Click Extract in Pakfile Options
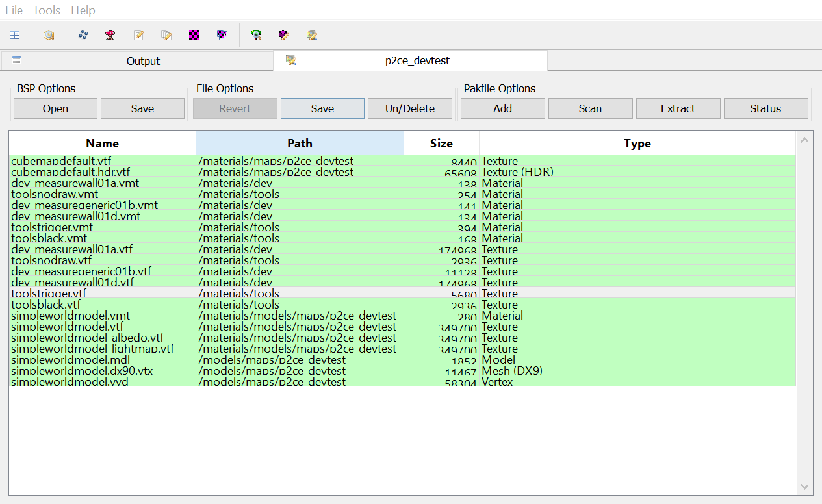The image size is (822, 504). (x=678, y=108)
